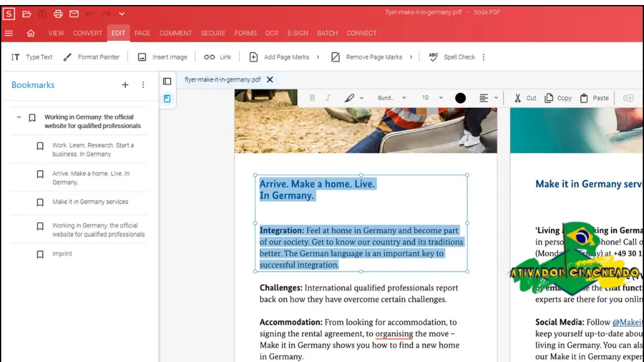Click the Link tool
This screenshot has width=644, height=362.
pos(218,57)
